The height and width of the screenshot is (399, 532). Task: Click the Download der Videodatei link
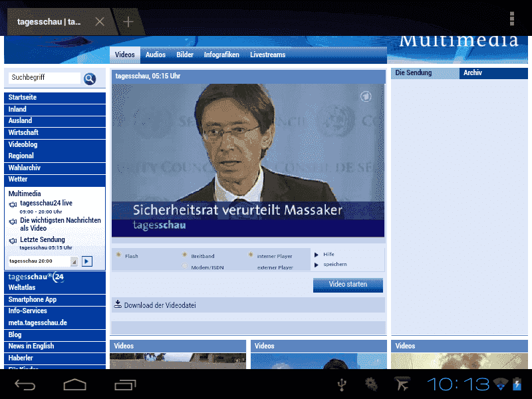[x=160, y=305]
